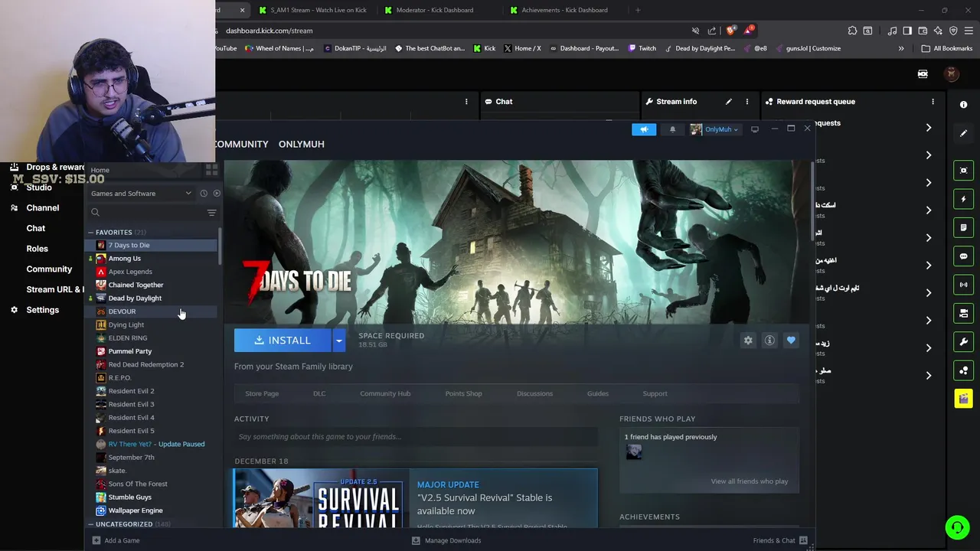Open Stream info panel options menu
The height and width of the screenshot is (551, 980).
tap(747, 102)
